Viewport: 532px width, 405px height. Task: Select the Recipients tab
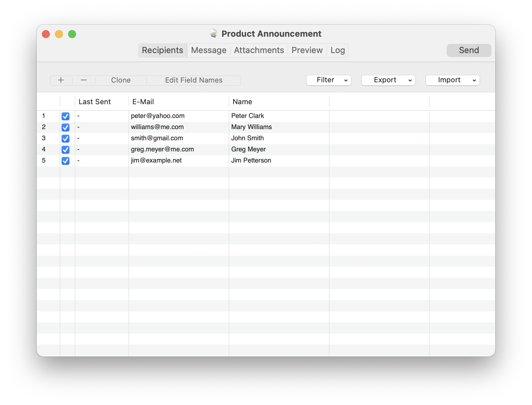click(x=162, y=50)
